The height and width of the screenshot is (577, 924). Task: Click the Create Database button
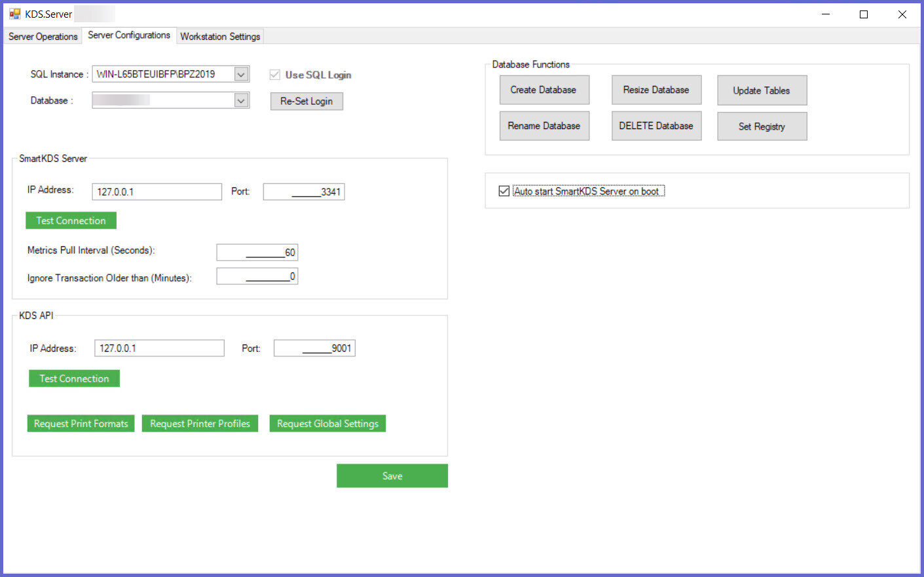point(544,90)
